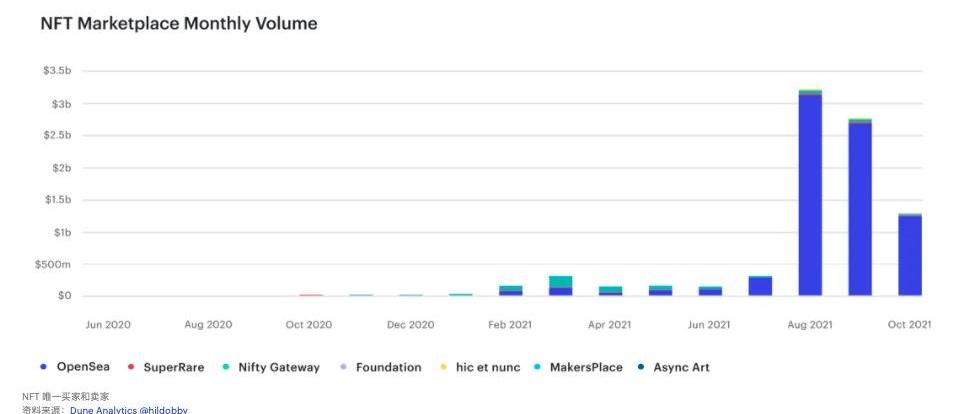Click the teal Nifty Gateway segment in March 2021

point(560,282)
